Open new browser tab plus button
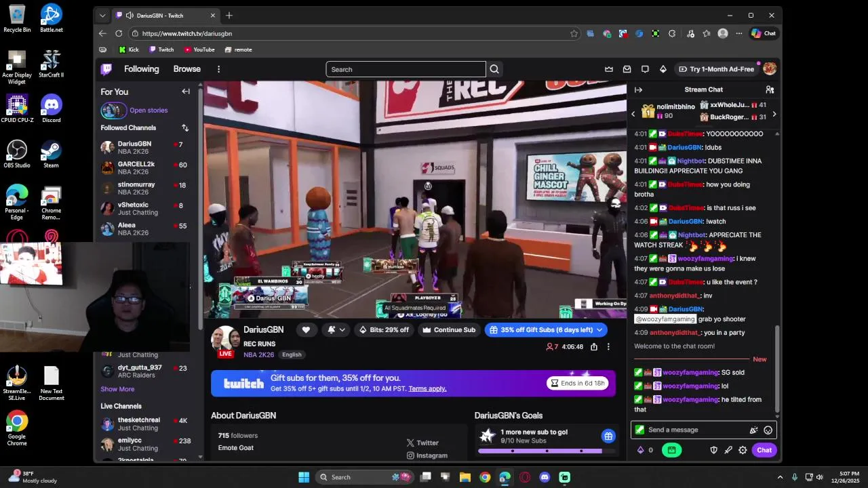 tap(229, 16)
